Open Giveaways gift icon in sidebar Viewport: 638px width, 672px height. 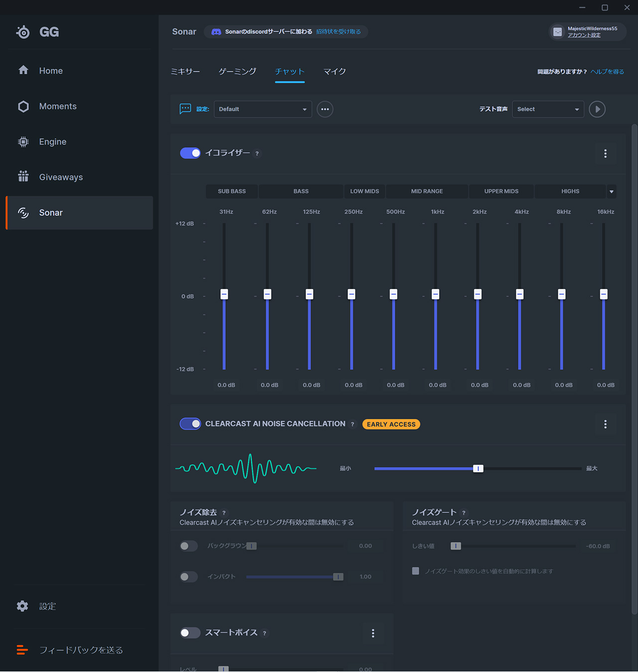[23, 177]
